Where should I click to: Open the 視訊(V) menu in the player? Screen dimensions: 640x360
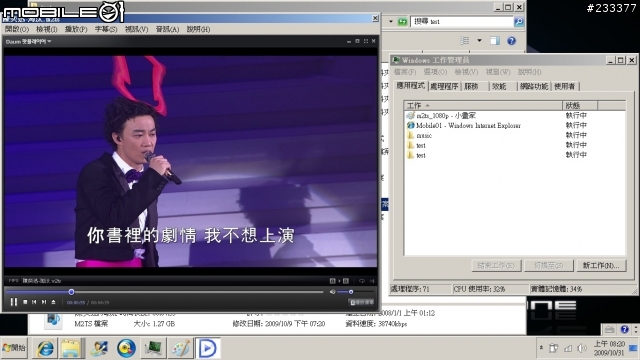point(136,29)
